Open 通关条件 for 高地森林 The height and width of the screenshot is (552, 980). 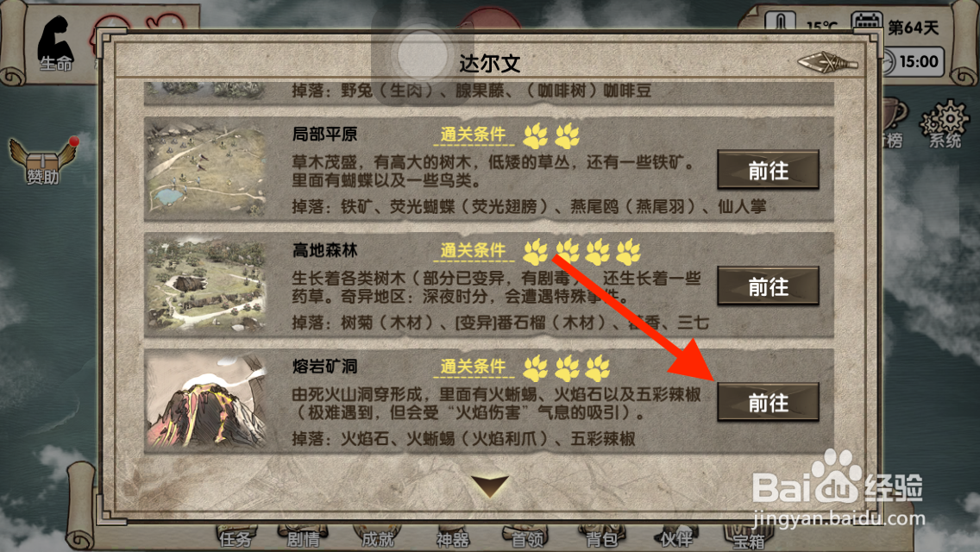click(473, 251)
